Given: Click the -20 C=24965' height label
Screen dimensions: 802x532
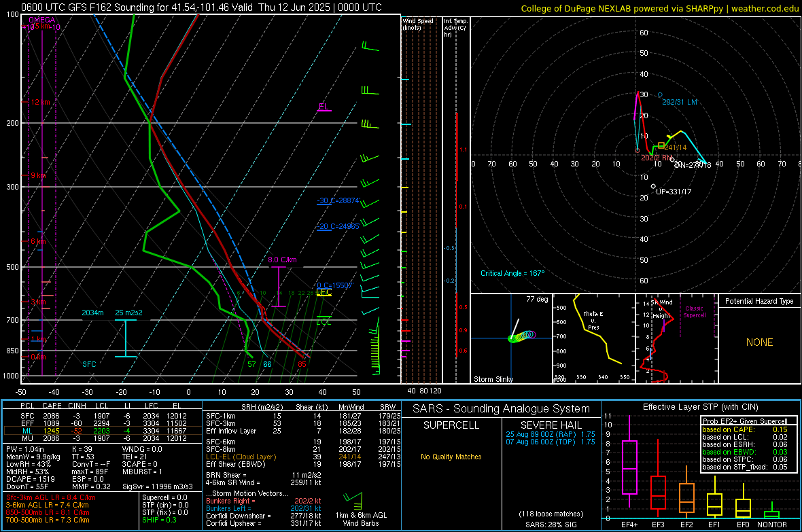Looking at the screenshot, I should click(x=338, y=226).
